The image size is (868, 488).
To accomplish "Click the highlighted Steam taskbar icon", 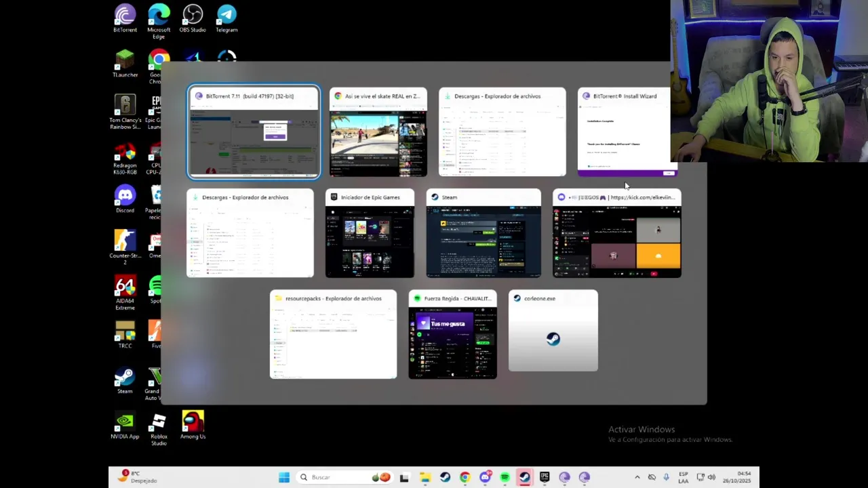I will click(x=524, y=477).
